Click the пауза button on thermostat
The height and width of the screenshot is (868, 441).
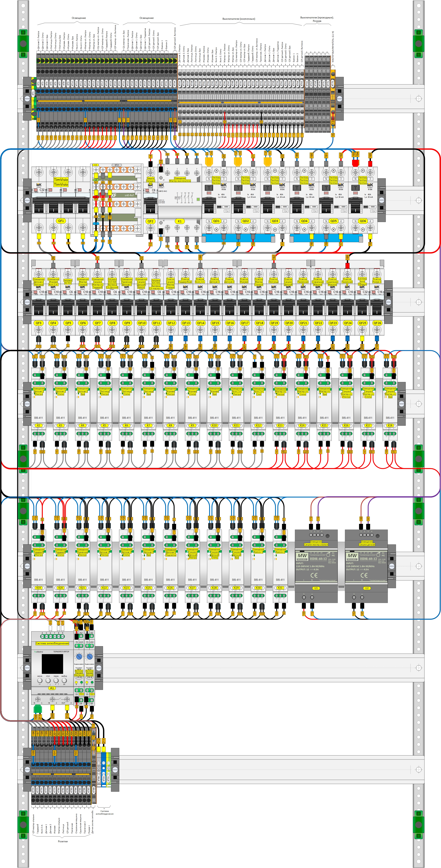[x=56, y=680]
